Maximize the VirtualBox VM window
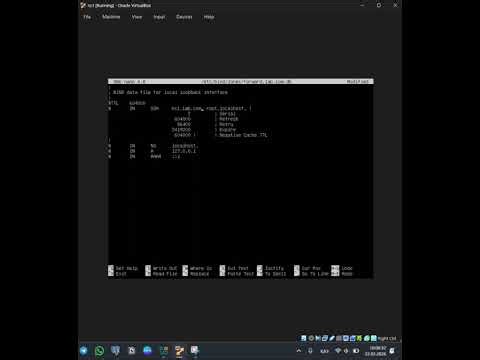The width and height of the screenshot is (480, 360). pos(379,5)
